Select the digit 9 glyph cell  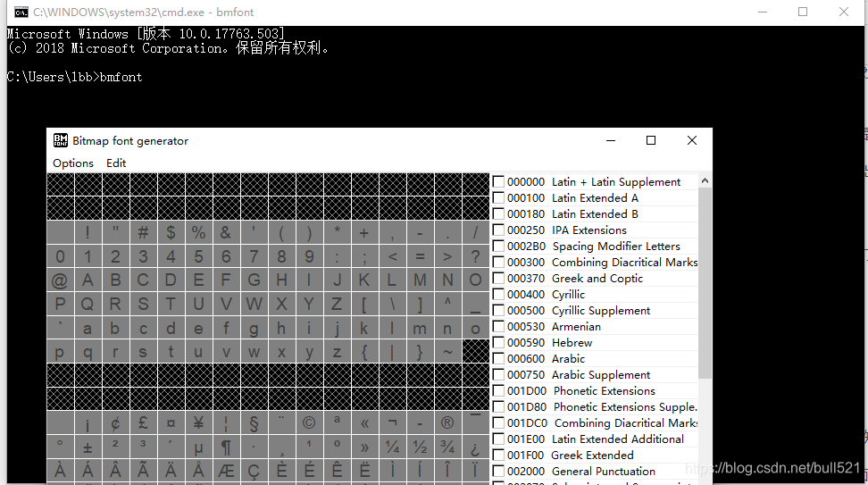(x=310, y=256)
